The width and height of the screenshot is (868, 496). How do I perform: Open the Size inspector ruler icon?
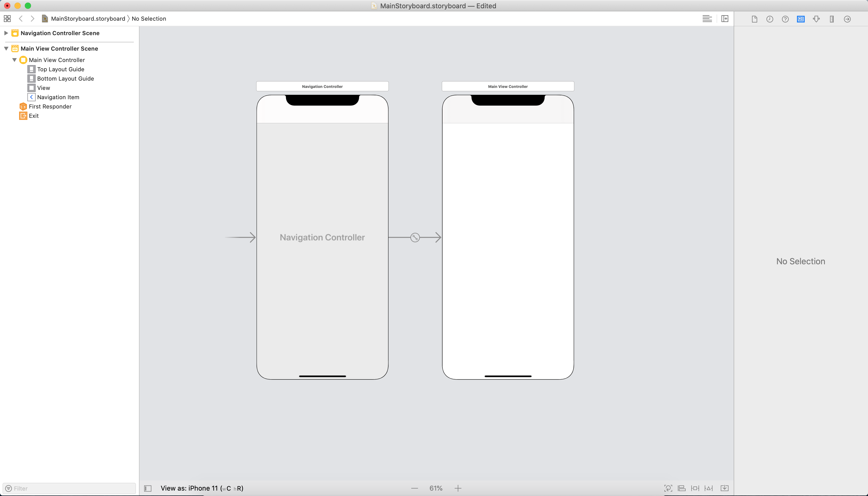click(832, 19)
